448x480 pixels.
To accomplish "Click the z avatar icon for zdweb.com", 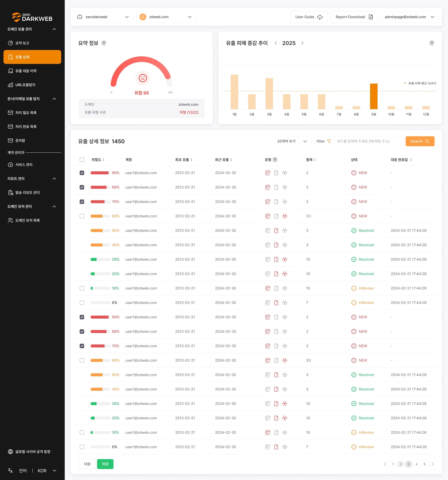I will tap(143, 17).
